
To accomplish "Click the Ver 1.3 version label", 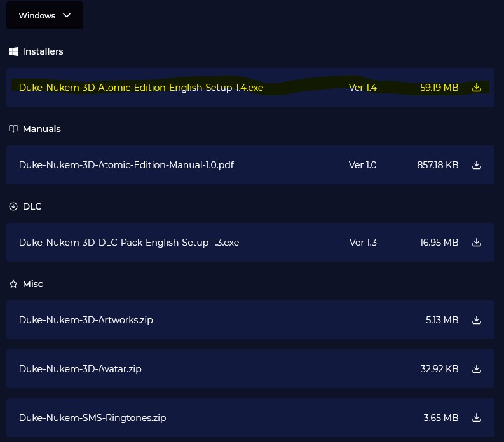I will pyautogui.click(x=363, y=242).
